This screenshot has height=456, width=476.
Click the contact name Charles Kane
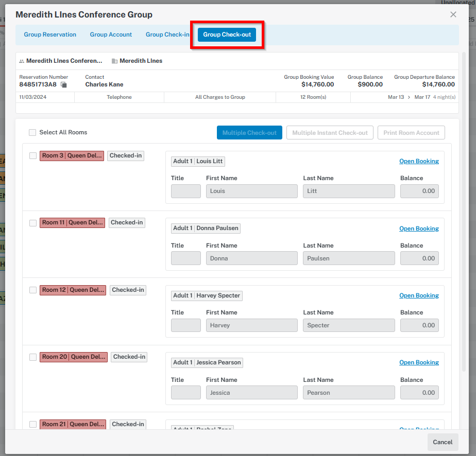tap(104, 84)
